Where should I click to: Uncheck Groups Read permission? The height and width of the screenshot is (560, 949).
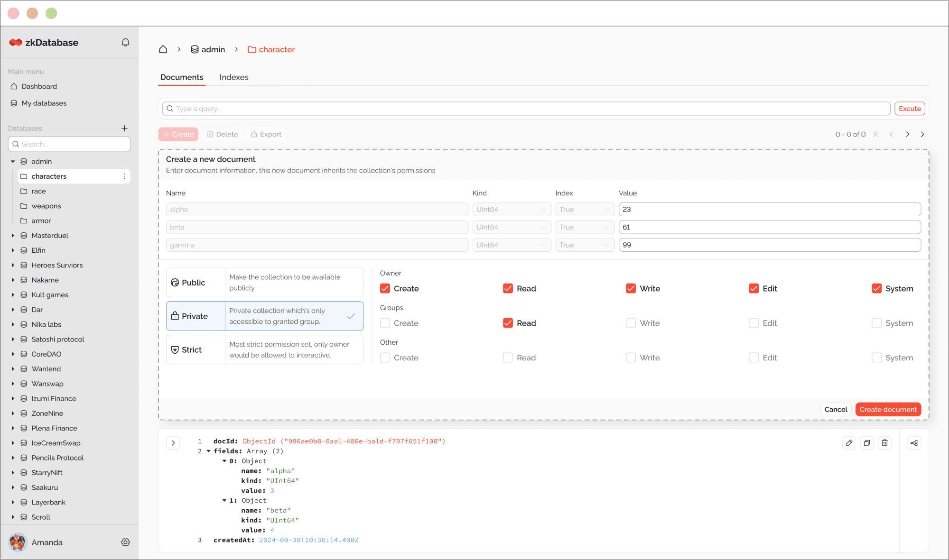click(508, 323)
